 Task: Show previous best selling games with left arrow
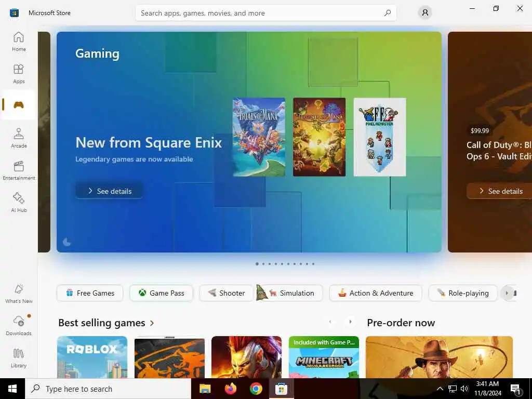330,322
